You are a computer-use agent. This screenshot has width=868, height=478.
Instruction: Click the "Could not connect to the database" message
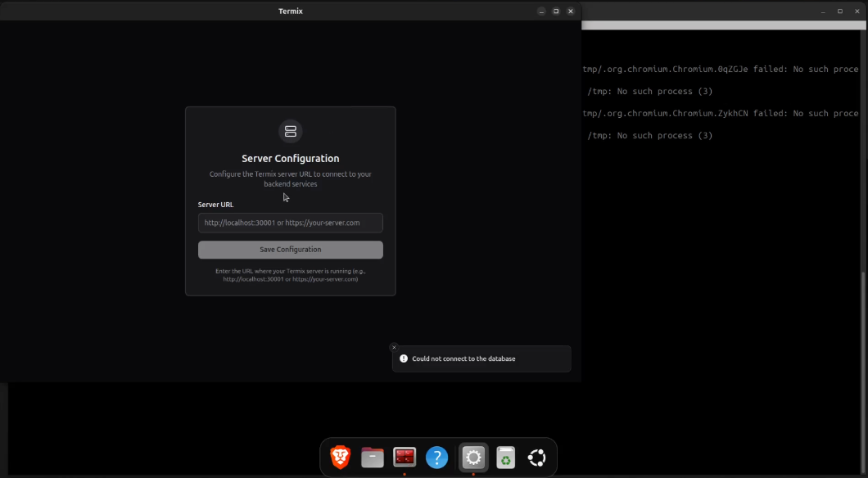click(x=463, y=358)
